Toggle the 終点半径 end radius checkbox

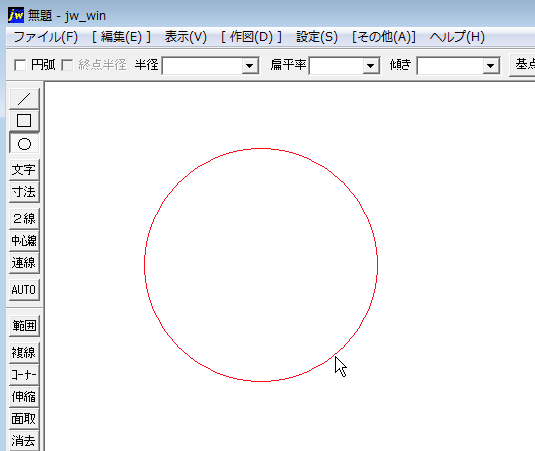[67, 65]
